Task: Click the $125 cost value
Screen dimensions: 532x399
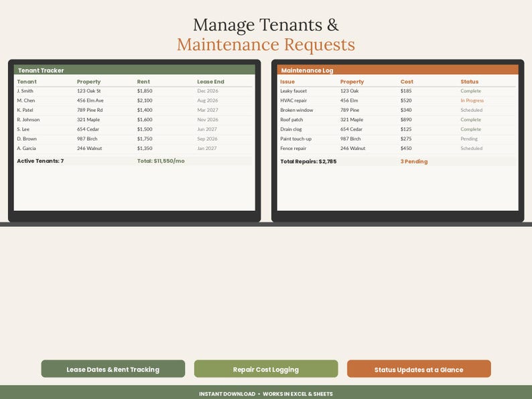Action: coord(406,129)
